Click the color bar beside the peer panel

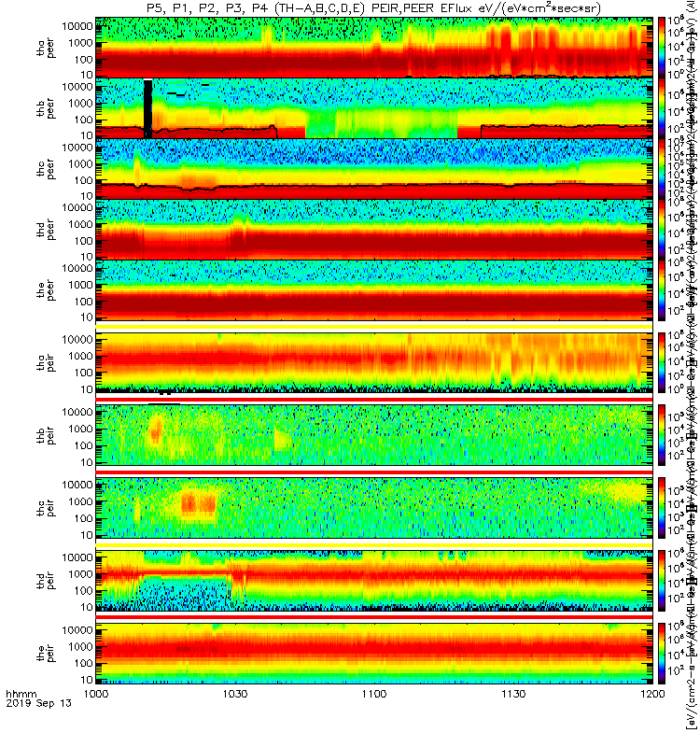[x=662, y=290]
